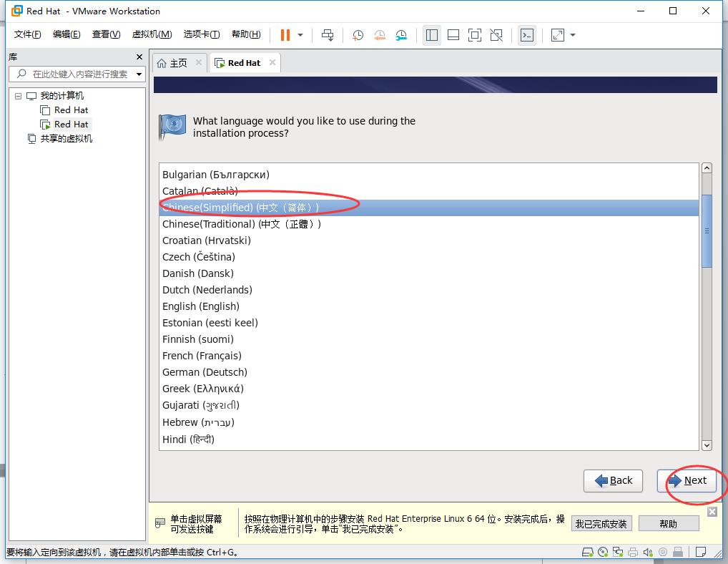The width and height of the screenshot is (728, 564).
Task: Open the 查看(V) menu
Action: (106, 34)
